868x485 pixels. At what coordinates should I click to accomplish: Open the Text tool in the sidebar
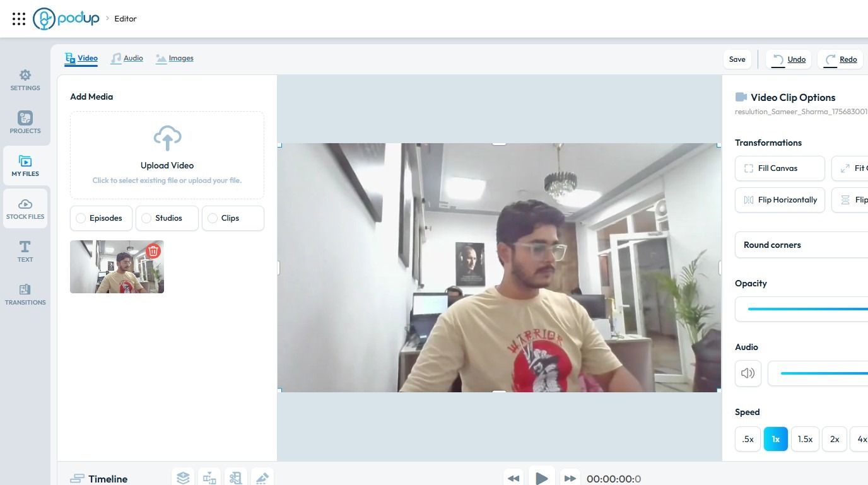(25, 252)
